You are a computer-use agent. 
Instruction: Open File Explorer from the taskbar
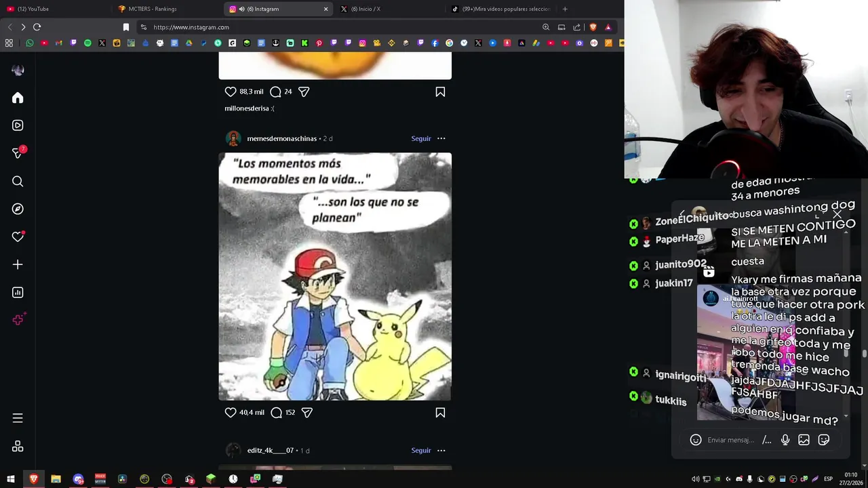(x=56, y=479)
